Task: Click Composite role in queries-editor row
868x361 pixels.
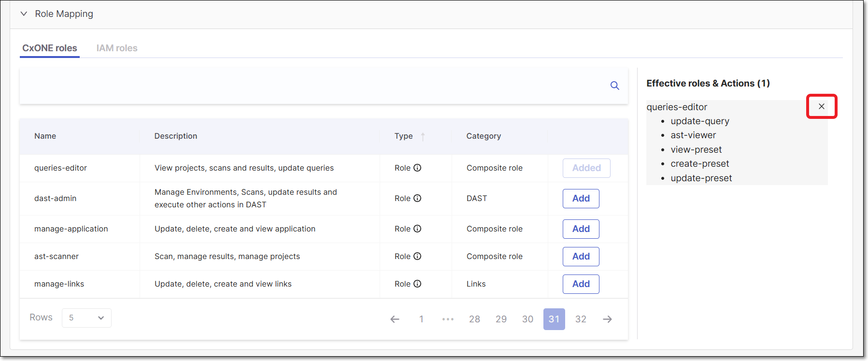Action: tap(494, 168)
